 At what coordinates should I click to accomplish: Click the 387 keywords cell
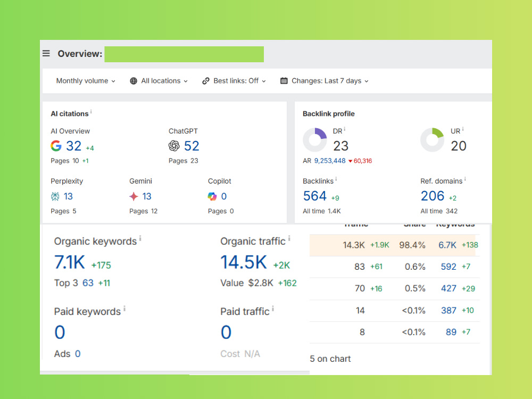point(448,311)
